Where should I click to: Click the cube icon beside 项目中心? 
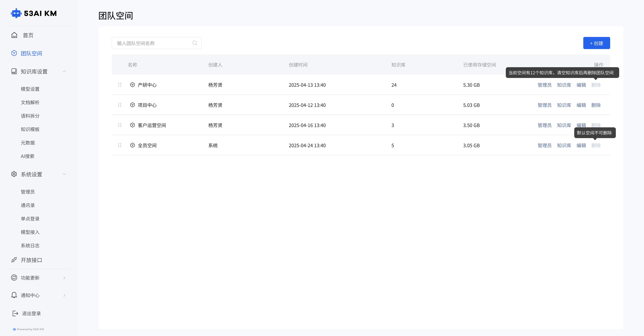click(x=132, y=105)
